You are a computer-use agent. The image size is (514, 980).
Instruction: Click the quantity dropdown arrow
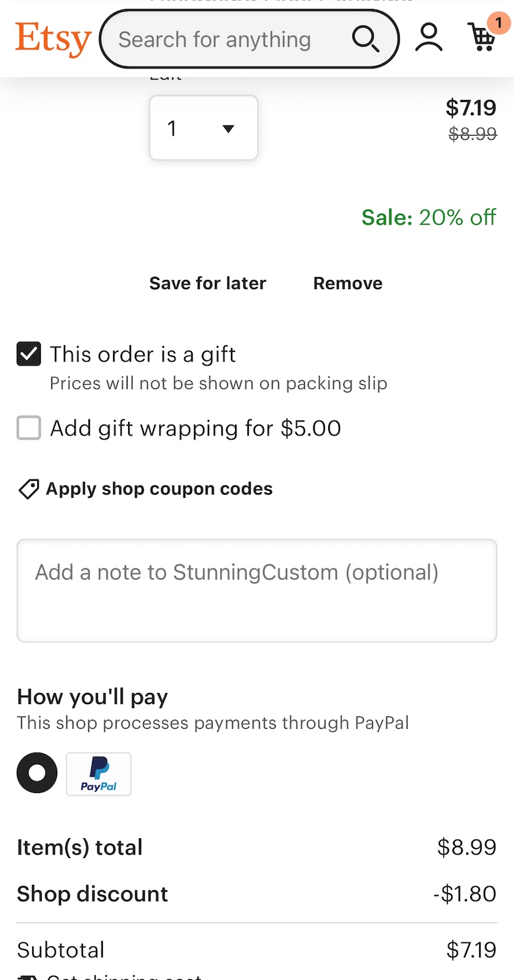coord(229,129)
